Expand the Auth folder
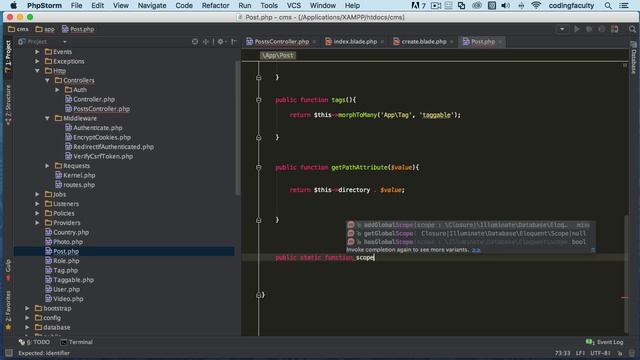 (57, 90)
